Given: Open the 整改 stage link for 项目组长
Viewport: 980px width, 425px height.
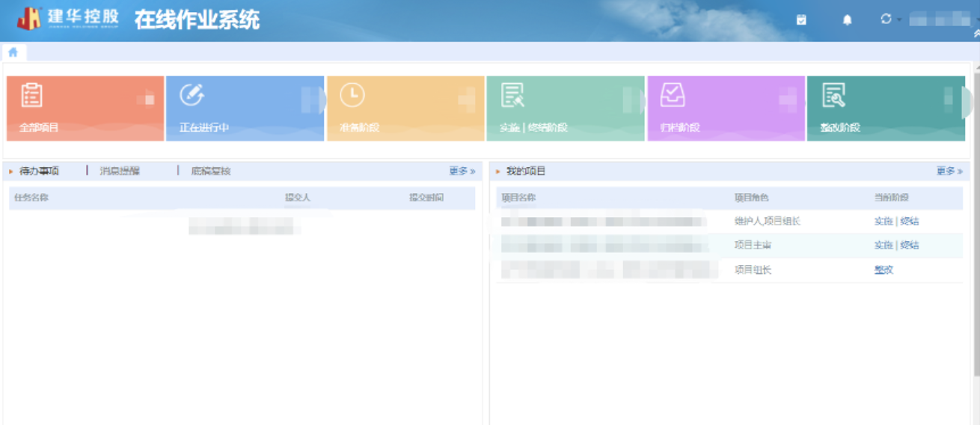Looking at the screenshot, I should click(x=883, y=270).
